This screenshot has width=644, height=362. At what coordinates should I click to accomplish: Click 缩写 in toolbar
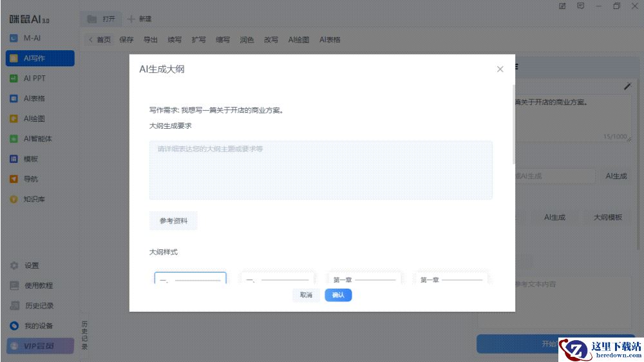pos(223,40)
